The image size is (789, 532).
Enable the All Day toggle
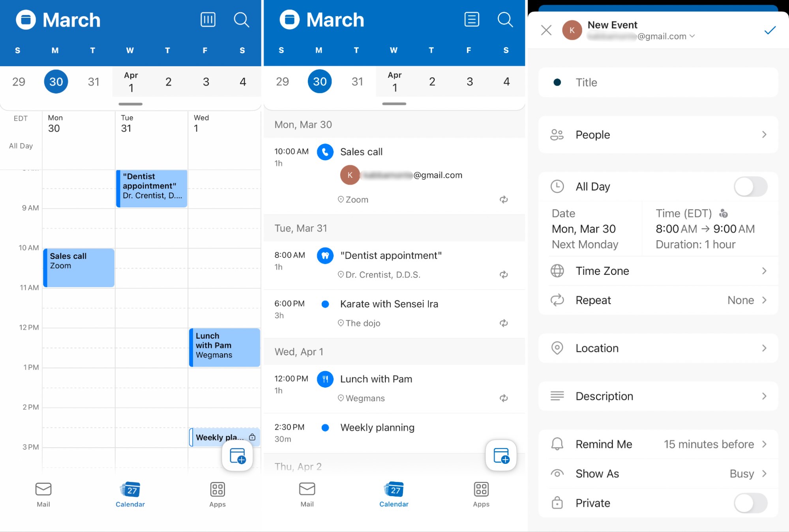pos(750,187)
